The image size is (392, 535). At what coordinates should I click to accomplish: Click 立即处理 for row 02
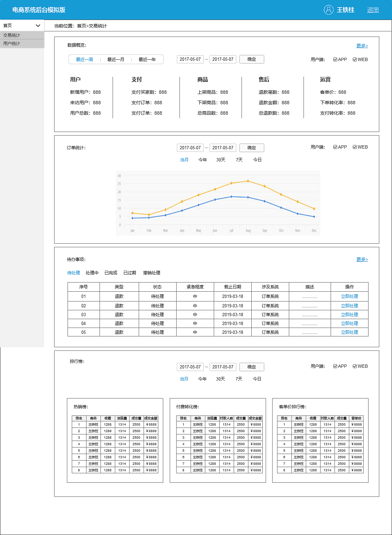click(x=350, y=306)
